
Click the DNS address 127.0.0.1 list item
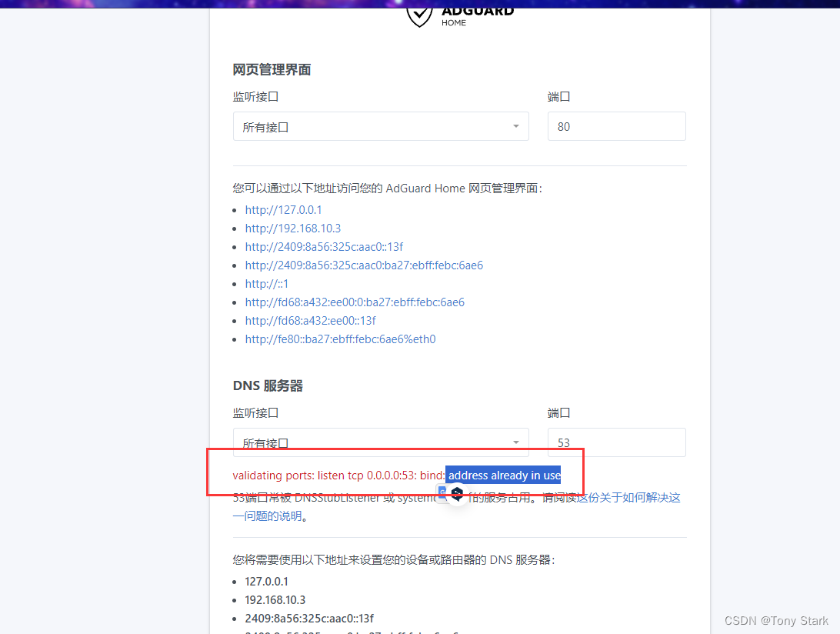click(x=266, y=582)
